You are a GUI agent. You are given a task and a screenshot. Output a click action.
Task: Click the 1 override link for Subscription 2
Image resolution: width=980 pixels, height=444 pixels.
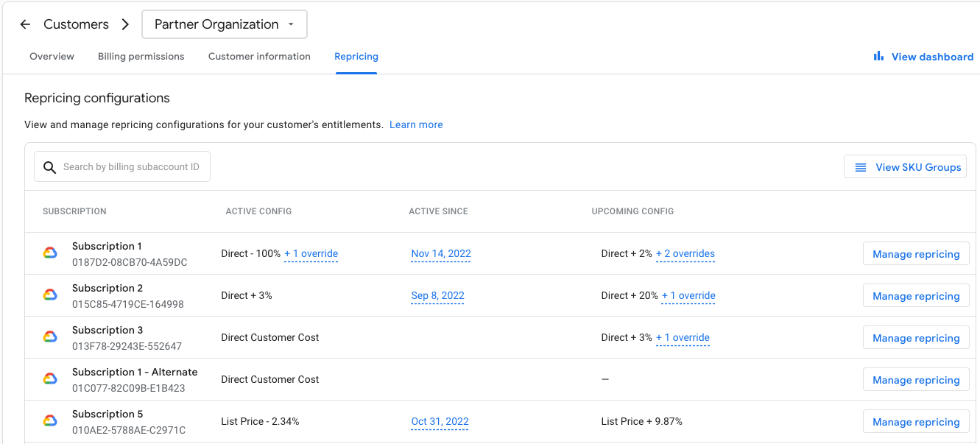(x=688, y=295)
